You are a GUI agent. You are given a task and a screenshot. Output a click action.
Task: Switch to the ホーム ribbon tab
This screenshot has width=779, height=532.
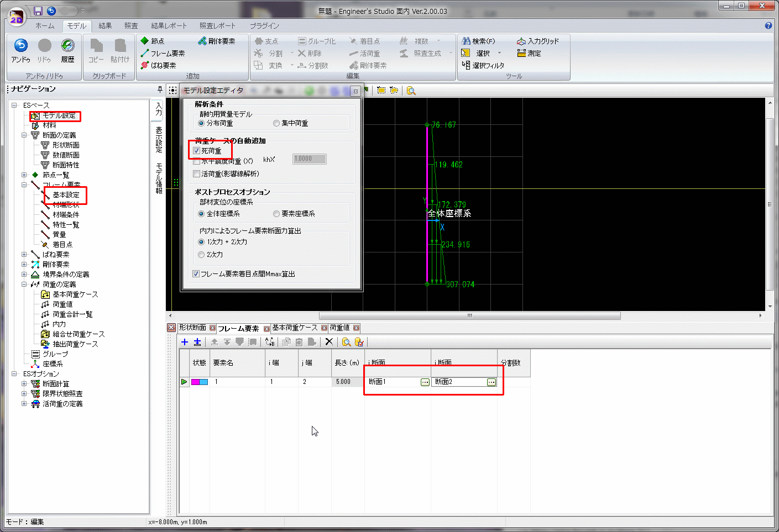45,25
